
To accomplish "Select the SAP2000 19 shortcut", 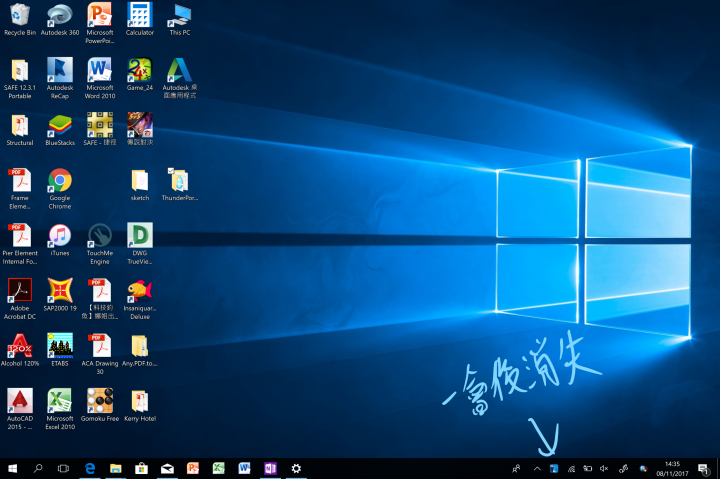I will click(60, 295).
